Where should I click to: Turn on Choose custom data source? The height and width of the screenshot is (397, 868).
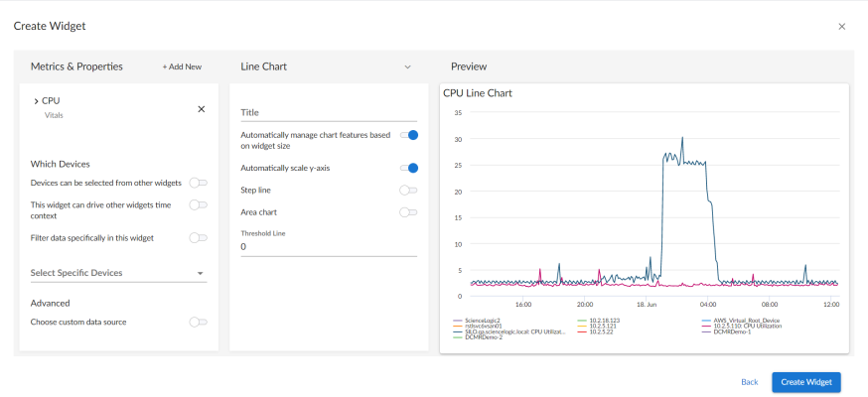pyautogui.click(x=198, y=322)
